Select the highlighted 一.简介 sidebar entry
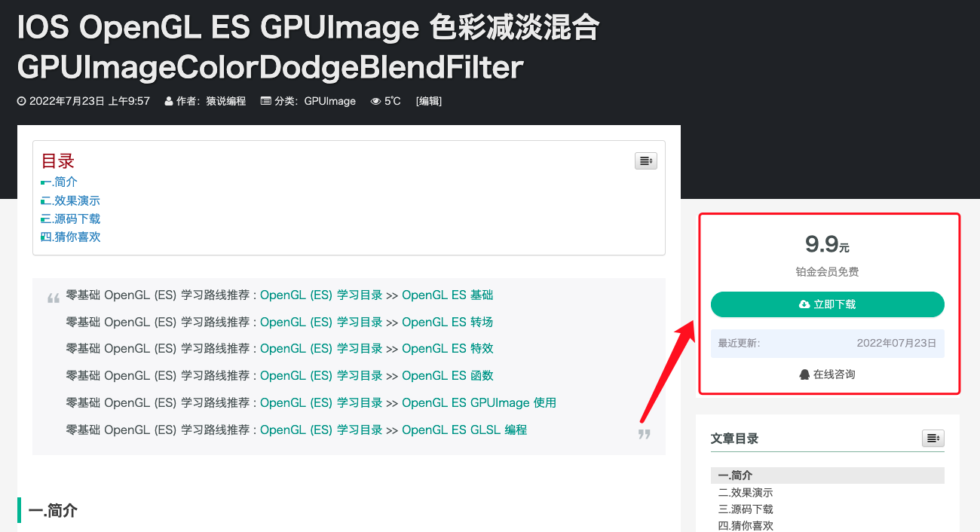 tap(730, 475)
